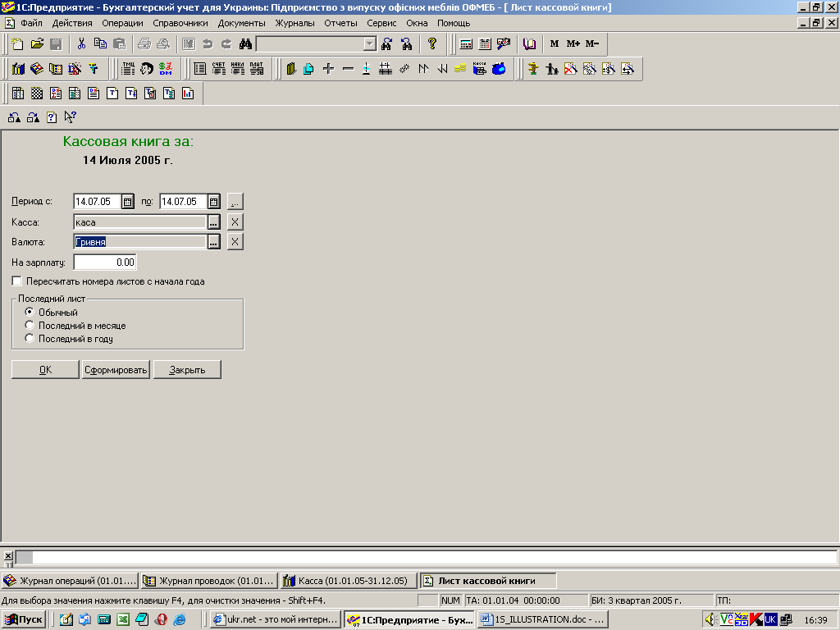This screenshot has width=840, height=630.
Task: Click the bar chart report icon
Action: click(188, 94)
